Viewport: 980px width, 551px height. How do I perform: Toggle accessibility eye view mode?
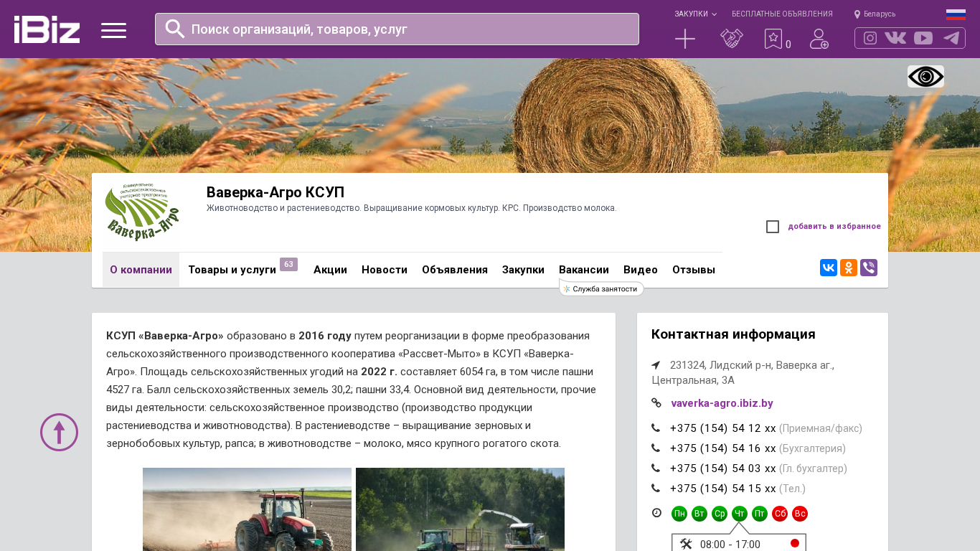[925, 77]
